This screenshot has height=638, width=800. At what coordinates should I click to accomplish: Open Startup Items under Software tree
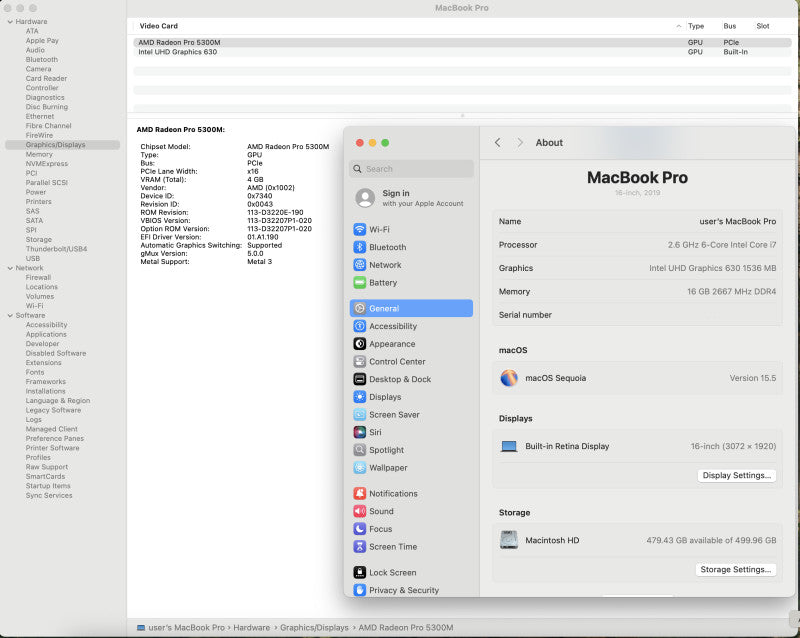pyautogui.click(x=48, y=486)
